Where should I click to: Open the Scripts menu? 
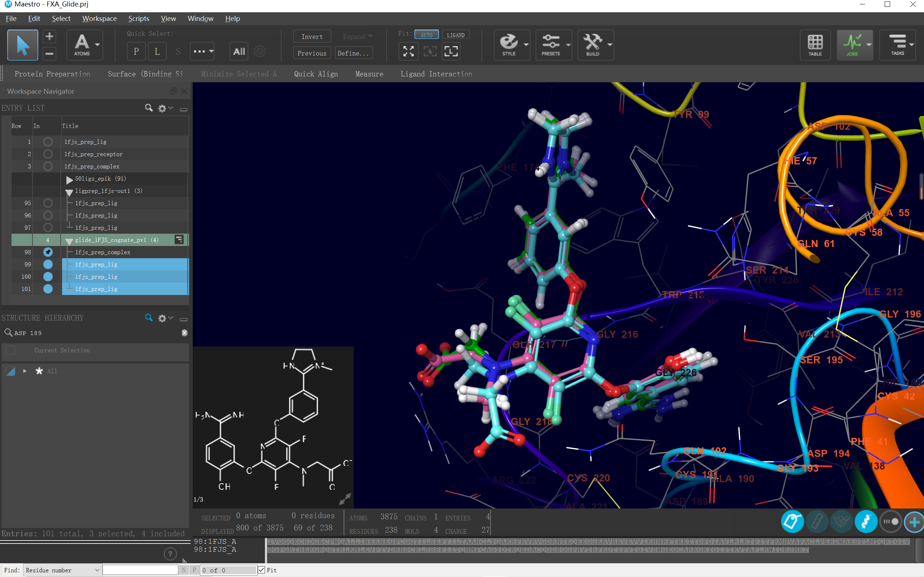click(139, 18)
